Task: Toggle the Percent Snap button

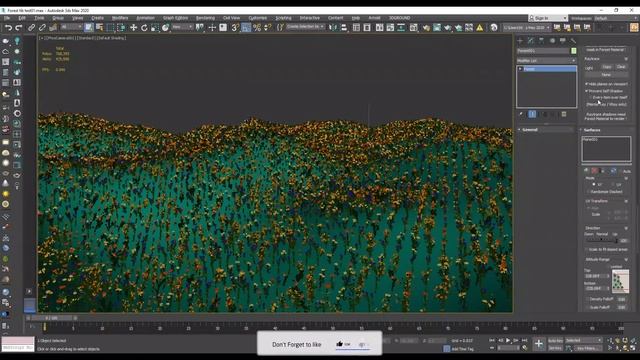Action: 257,28
